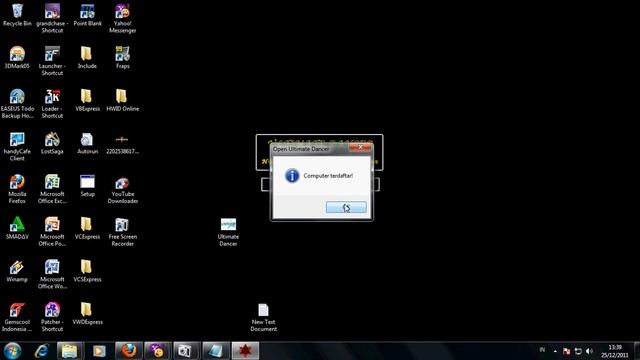Select the VCSExpress folder
640x360 pixels.
click(87, 271)
